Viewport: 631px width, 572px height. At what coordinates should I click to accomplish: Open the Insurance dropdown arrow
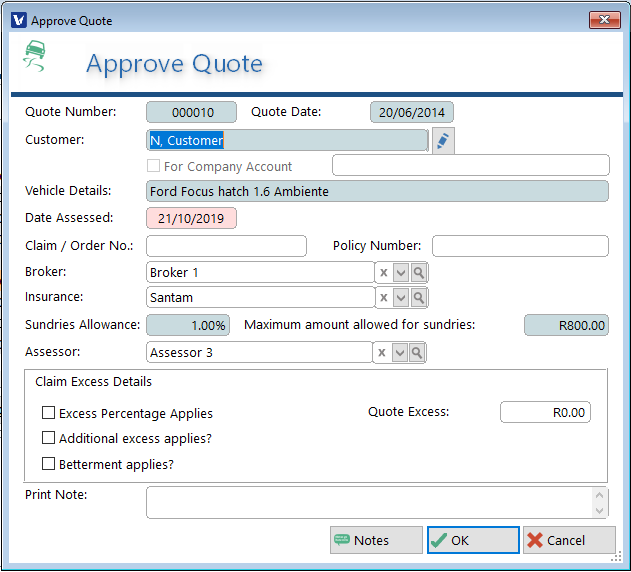coord(400,298)
